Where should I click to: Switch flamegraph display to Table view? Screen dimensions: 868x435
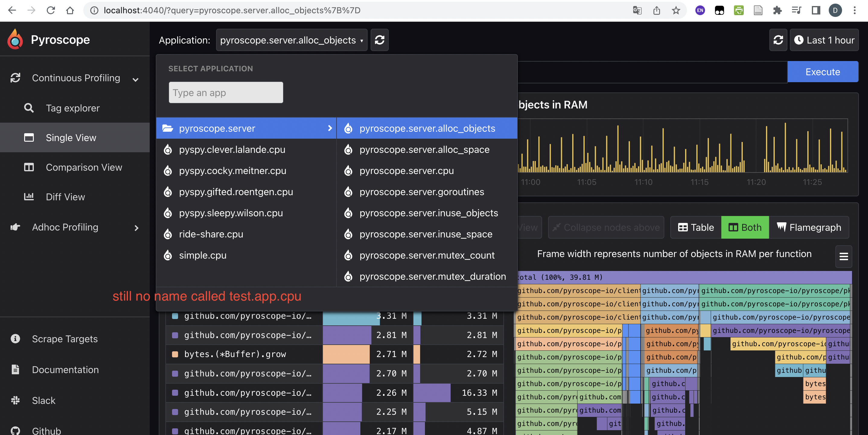pyautogui.click(x=695, y=227)
